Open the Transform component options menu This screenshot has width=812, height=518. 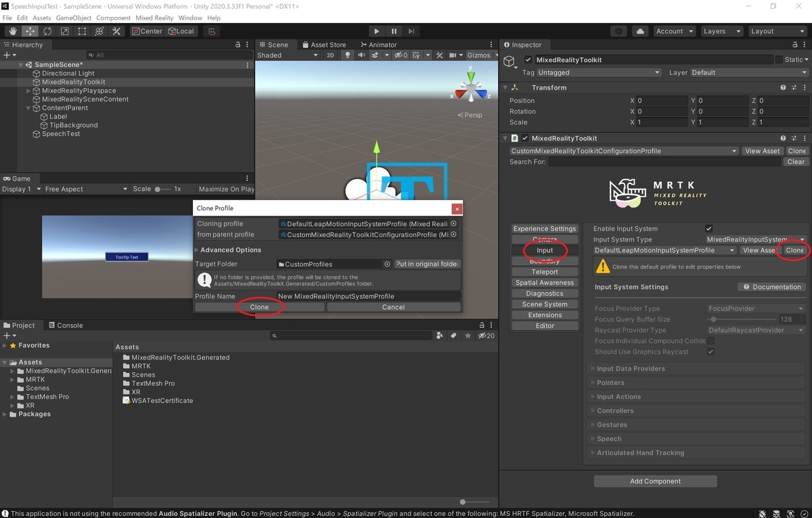[x=804, y=87]
